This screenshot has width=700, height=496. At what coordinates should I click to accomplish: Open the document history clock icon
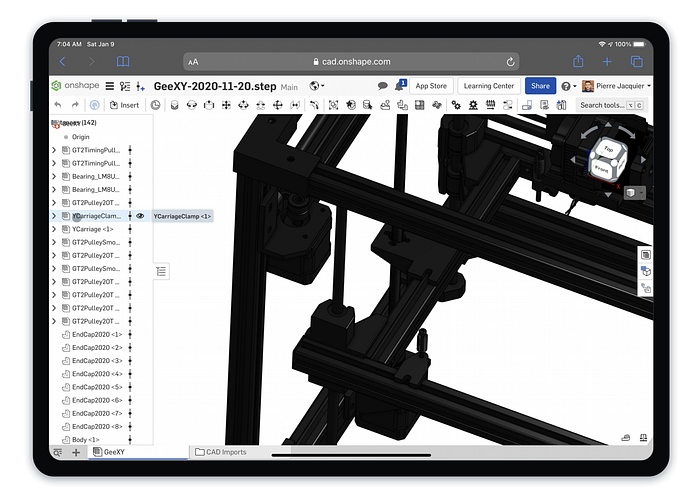click(155, 105)
